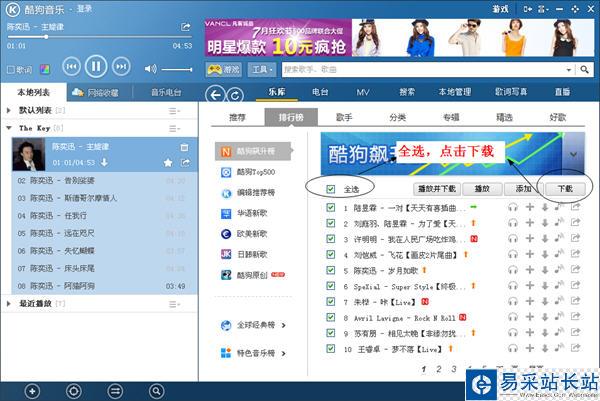
Task: Download the playing song via arrow icon
Action: 104,163
